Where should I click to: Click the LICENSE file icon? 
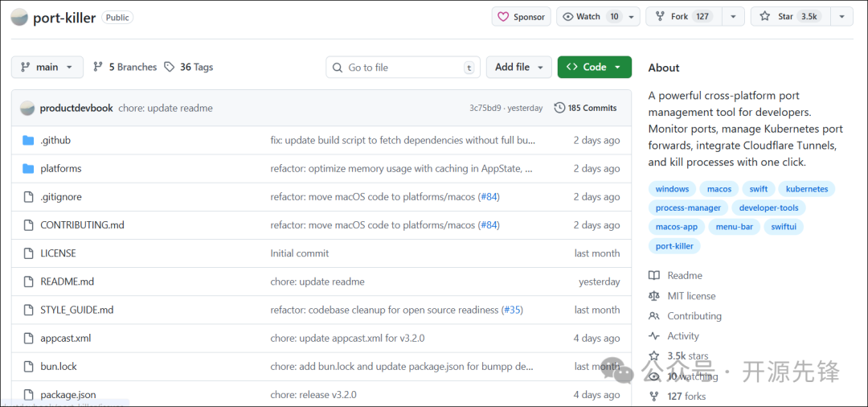[x=28, y=253]
